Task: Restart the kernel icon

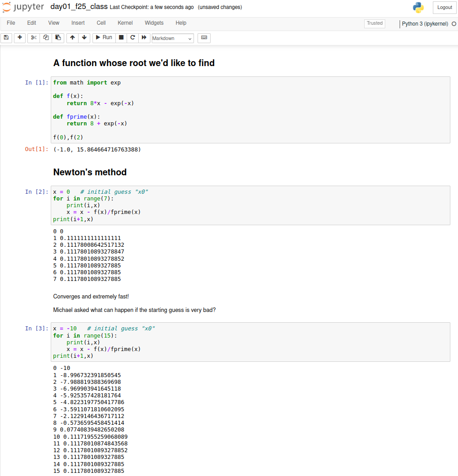Action: click(x=132, y=38)
